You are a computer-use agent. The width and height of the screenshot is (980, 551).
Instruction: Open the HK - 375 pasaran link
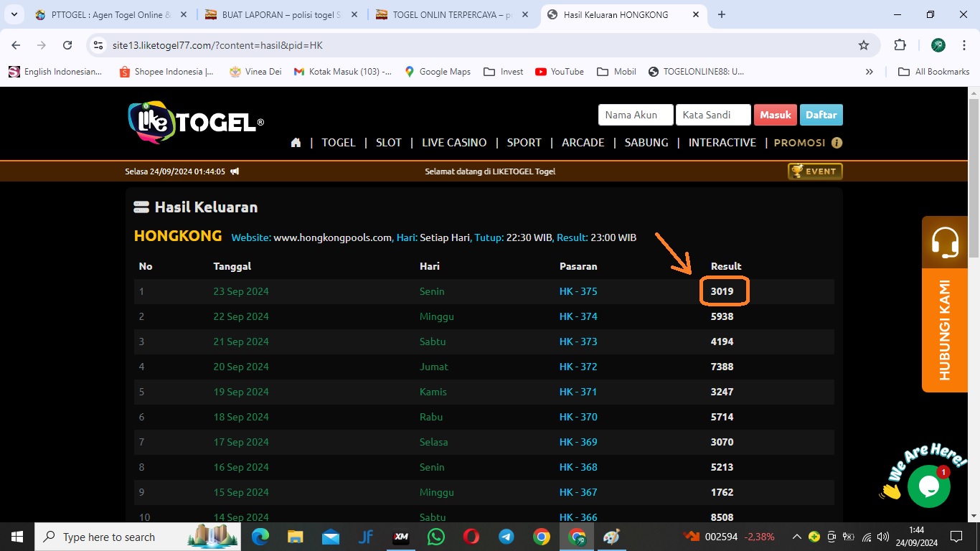click(578, 291)
